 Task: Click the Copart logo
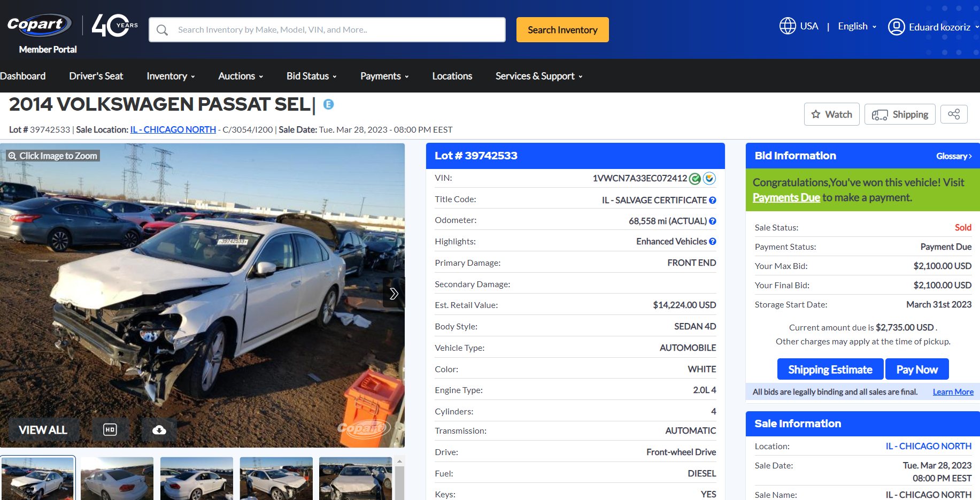[x=39, y=25]
